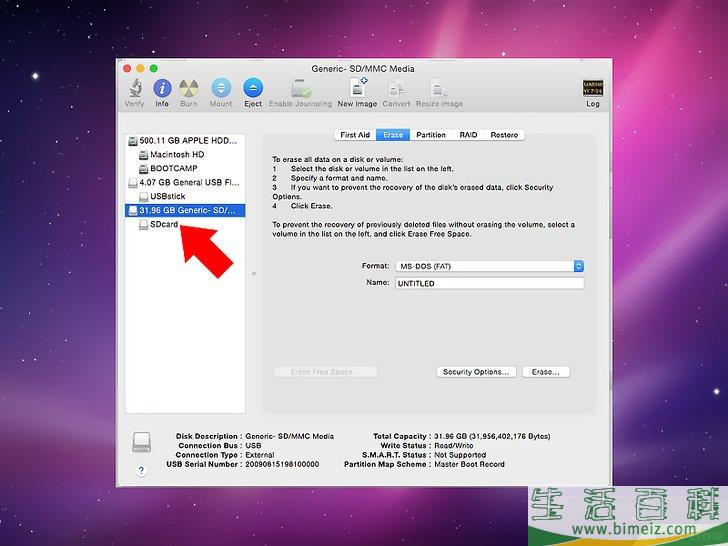The image size is (728, 546).
Task: Switch to the Erase tab
Action: click(393, 135)
